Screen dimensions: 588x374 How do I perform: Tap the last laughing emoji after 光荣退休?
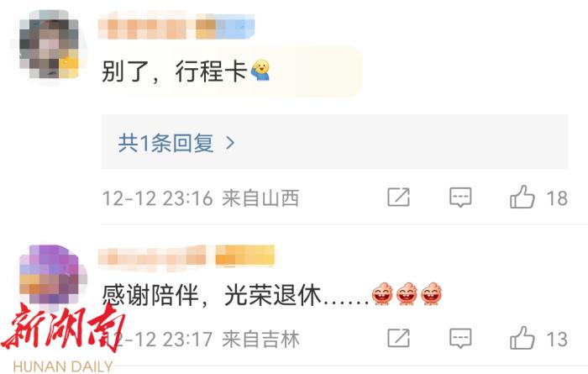click(x=431, y=293)
